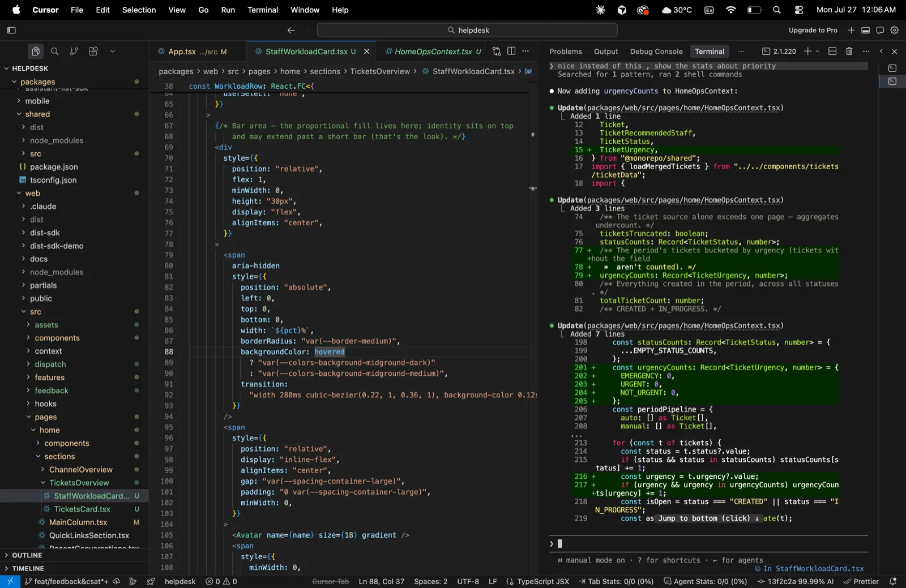Image resolution: width=906 pixels, height=588 pixels.
Task: Close the StaffWorkloadCard.tsx tab
Action: (x=366, y=51)
